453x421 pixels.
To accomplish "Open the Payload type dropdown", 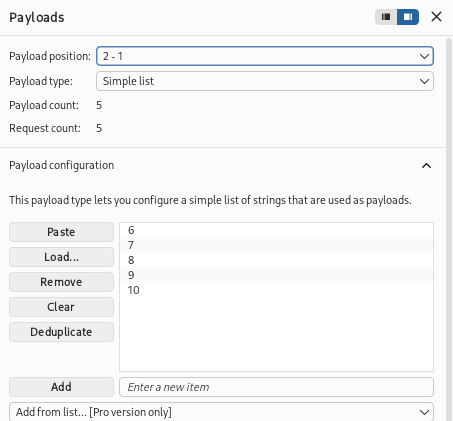I will [x=265, y=81].
